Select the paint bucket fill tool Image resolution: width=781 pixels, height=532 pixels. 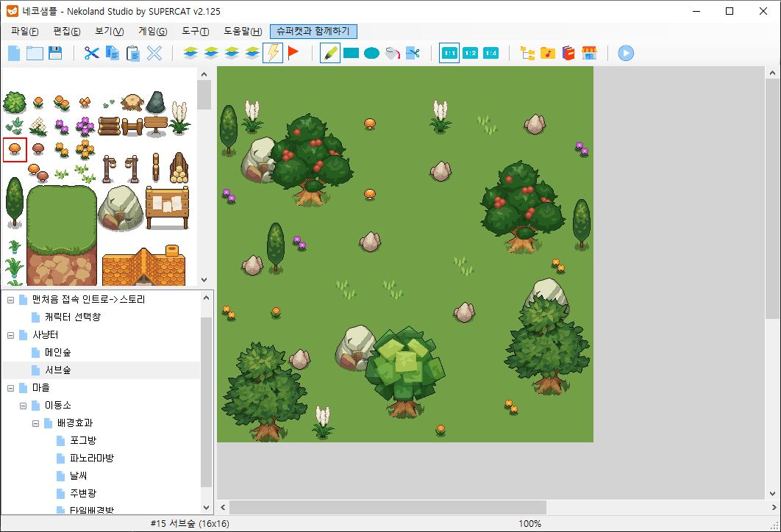point(392,53)
